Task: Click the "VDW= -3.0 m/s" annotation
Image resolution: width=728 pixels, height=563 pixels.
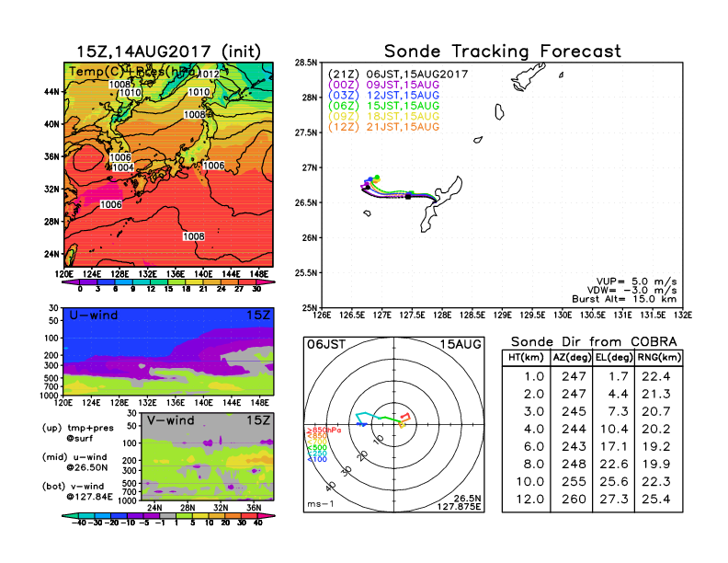Action: pos(631,291)
